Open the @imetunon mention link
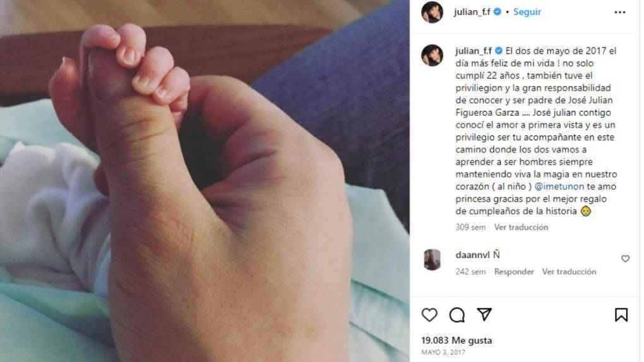 click(x=559, y=186)
